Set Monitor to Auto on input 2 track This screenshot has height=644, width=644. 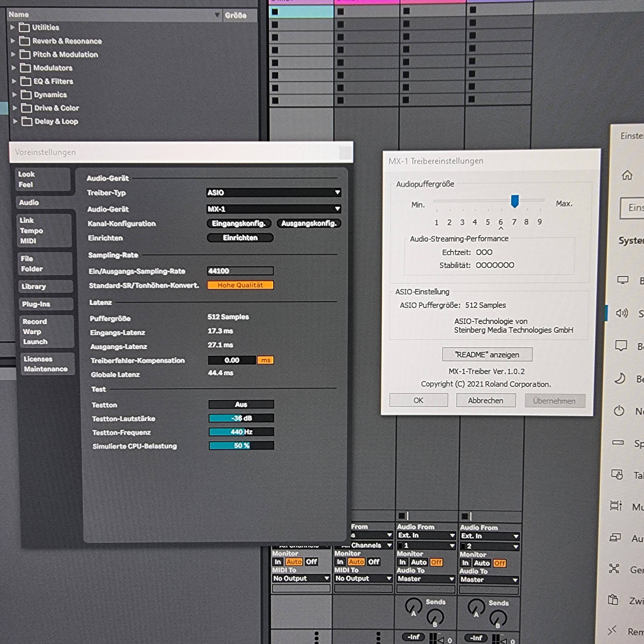pos(482,563)
